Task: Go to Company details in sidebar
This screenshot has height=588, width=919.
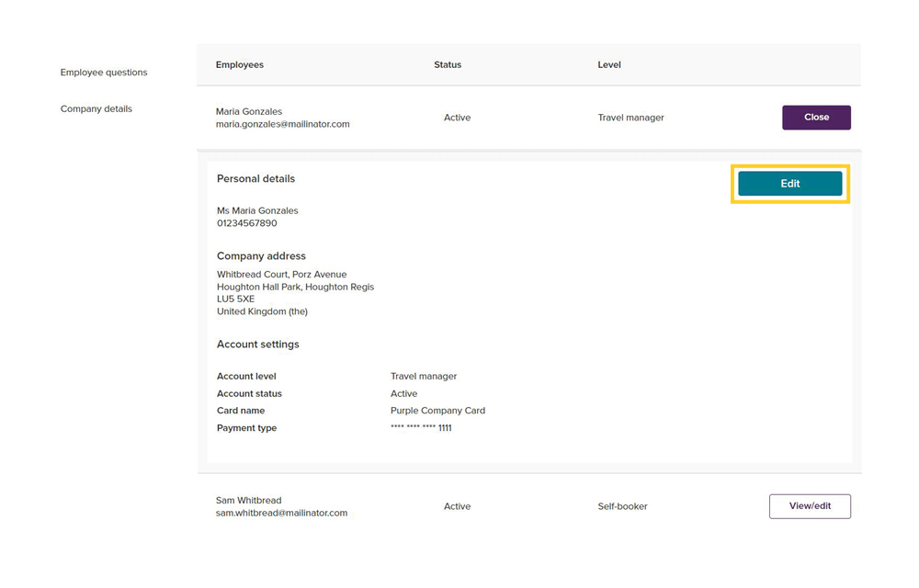Action: [x=96, y=108]
